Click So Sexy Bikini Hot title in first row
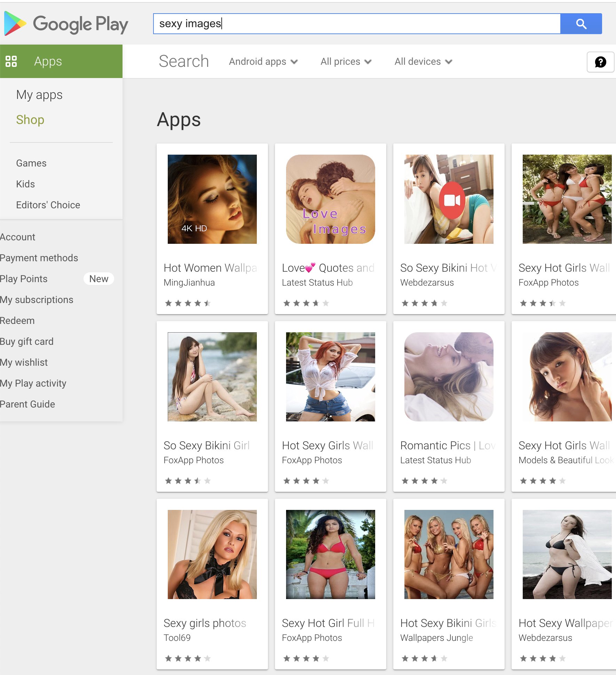Image resolution: width=616 pixels, height=675 pixels. (x=449, y=268)
